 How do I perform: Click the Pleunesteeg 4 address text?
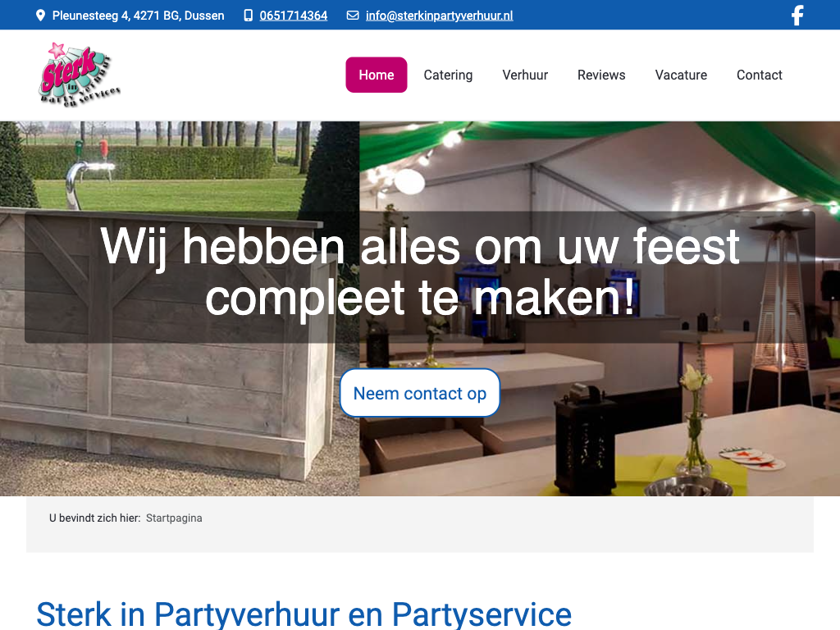tap(138, 16)
